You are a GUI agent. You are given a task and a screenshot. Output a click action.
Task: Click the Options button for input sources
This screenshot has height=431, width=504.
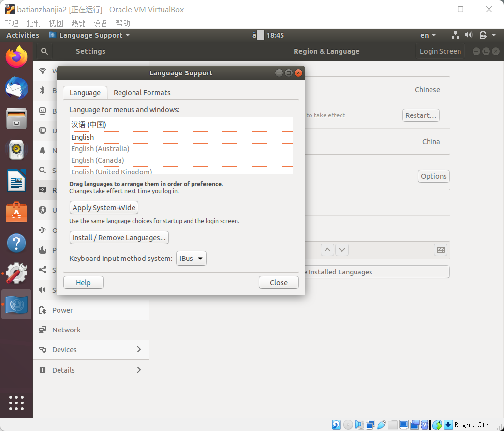pos(433,176)
